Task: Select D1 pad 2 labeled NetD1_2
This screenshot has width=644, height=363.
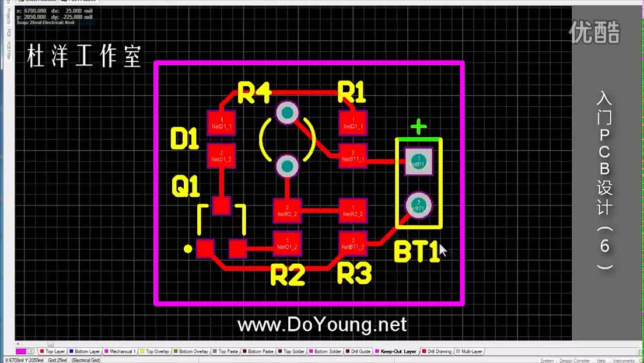Action: [222, 156]
